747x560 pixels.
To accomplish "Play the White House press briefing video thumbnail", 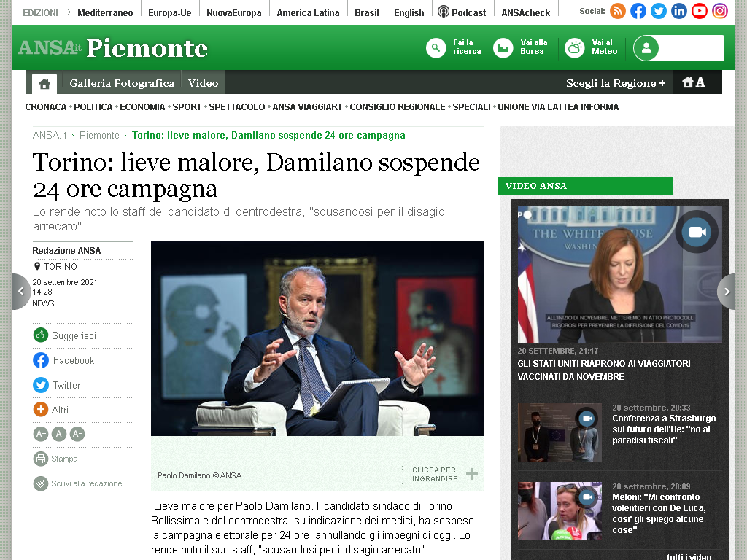I will tap(619, 274).
